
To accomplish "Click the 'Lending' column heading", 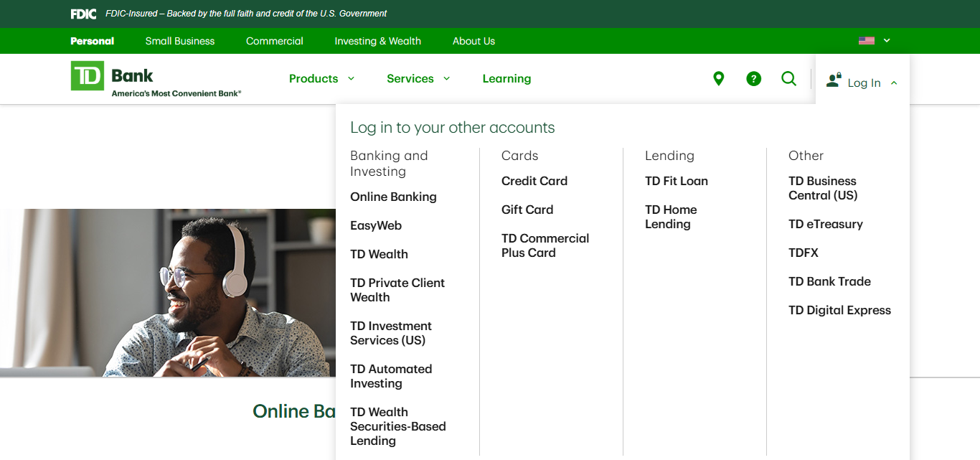I will (x=669, y=156).
